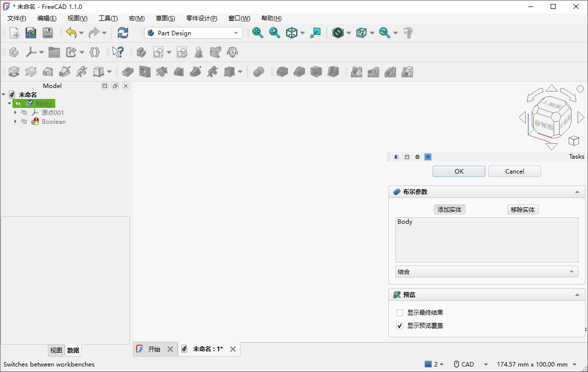This screenshot has width=588, height=372.
Task: Click the New document icon
Action: [14, 33]
